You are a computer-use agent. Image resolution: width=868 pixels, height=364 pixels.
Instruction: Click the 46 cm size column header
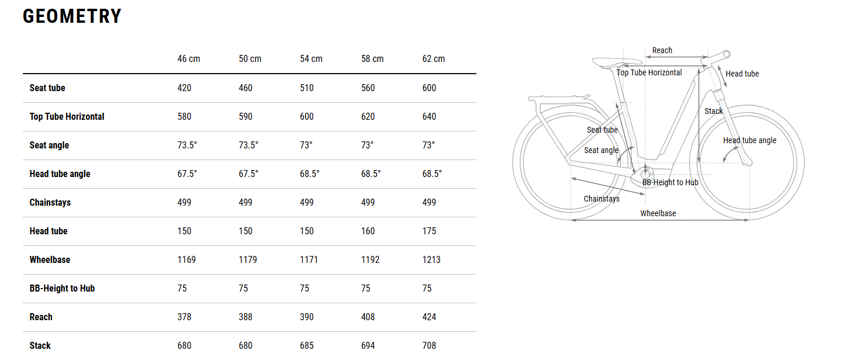189,59
